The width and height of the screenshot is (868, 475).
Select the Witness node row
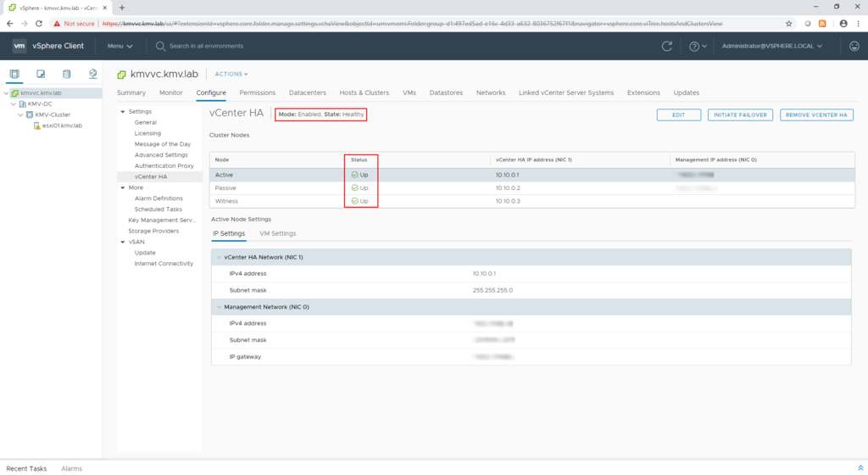[532, 202]
